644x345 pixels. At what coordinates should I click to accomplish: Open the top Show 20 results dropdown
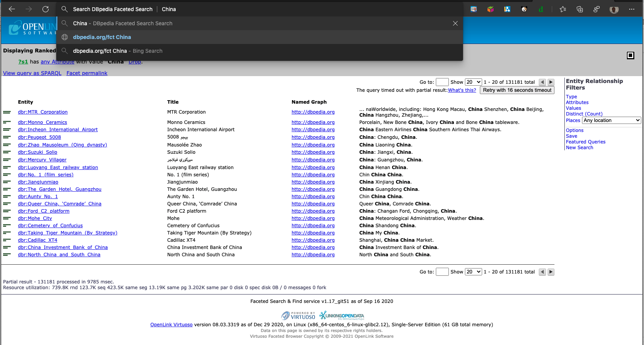tap(473, 82)
